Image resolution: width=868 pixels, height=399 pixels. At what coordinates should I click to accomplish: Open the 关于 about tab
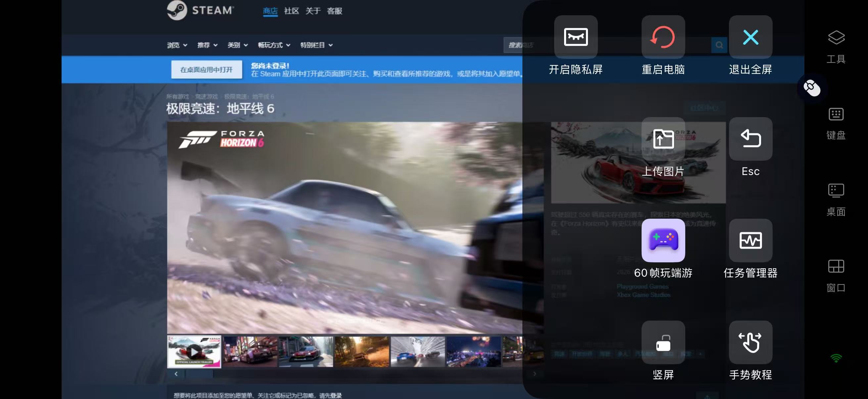[x=313, y=11]
